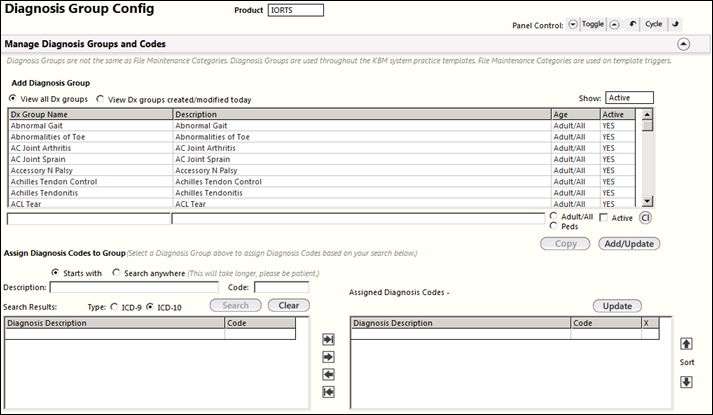Click Code header in Search Results table
The image size is (713, 415).
pos(260,323)
